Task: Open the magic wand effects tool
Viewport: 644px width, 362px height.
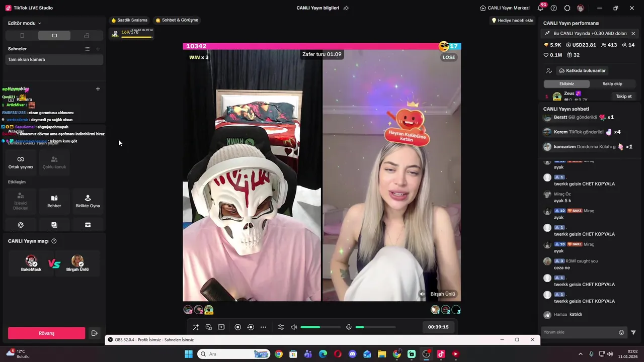Action: 196,327
